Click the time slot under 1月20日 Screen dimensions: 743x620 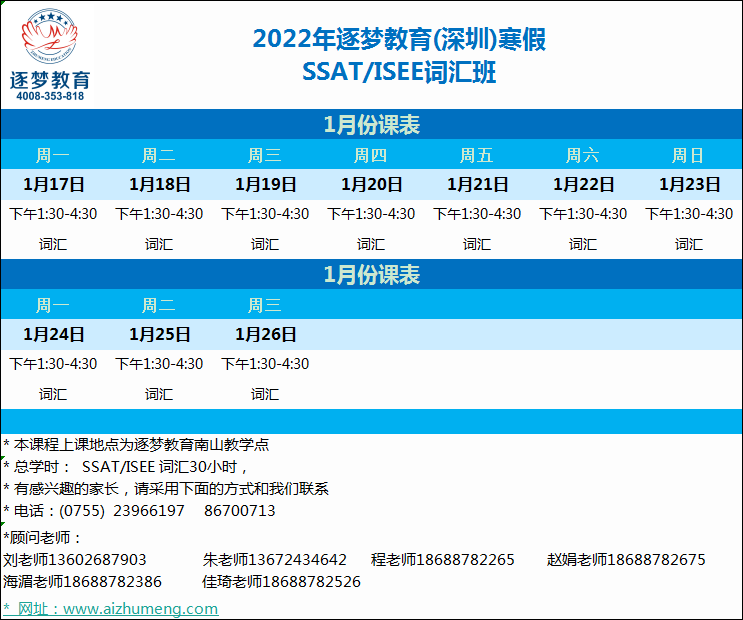[x=371, y=214]
